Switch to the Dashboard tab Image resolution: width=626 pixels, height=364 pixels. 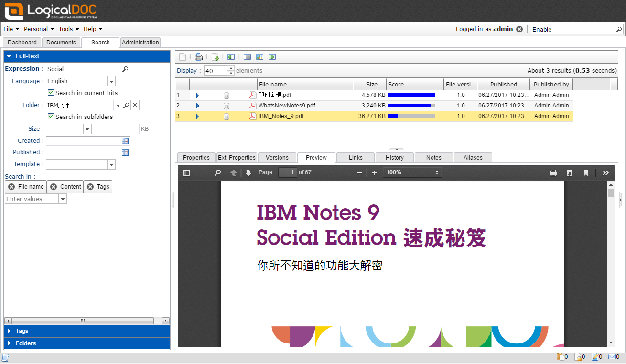coord(22,43)
